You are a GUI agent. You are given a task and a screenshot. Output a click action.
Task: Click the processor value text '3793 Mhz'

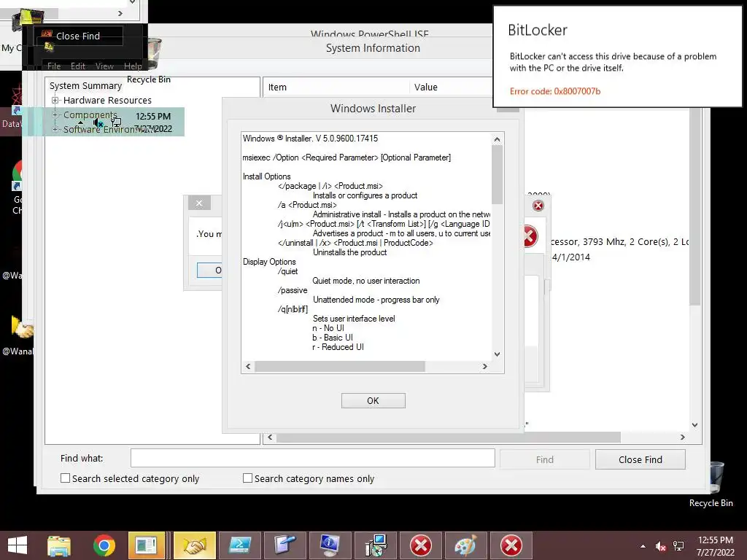(603, 241)
